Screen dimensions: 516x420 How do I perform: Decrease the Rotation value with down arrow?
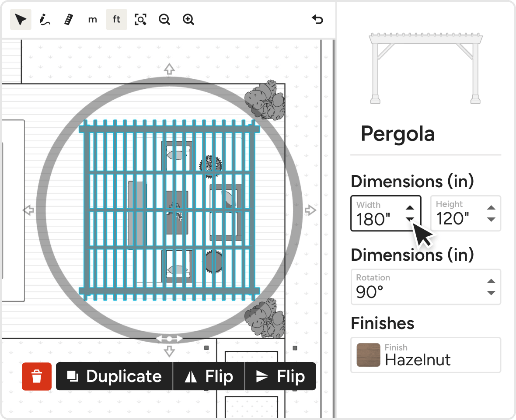[491, 293]
